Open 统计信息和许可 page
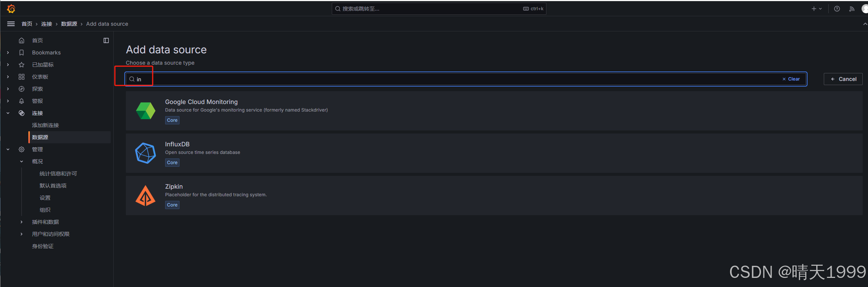The image size is (868, 287). pos(58,174)
